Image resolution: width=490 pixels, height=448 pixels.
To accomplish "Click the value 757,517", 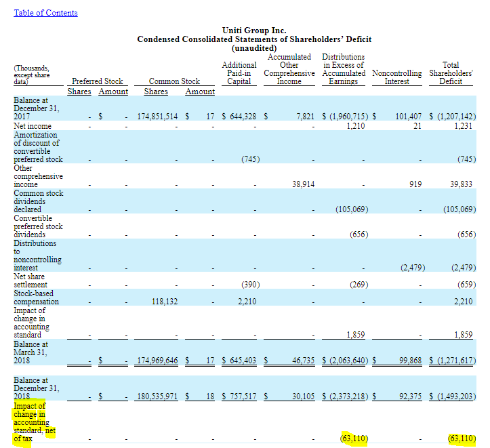I will point(243,396).
